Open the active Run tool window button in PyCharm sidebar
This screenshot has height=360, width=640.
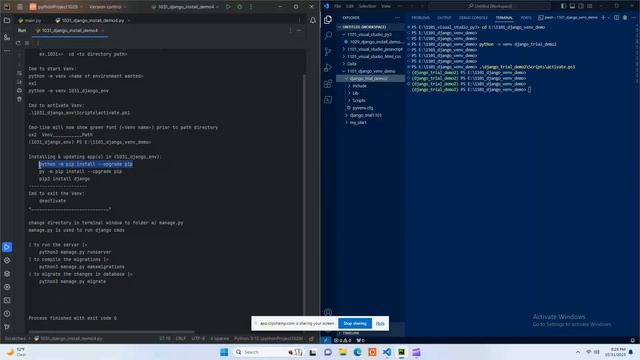click(x=7, y=247)
